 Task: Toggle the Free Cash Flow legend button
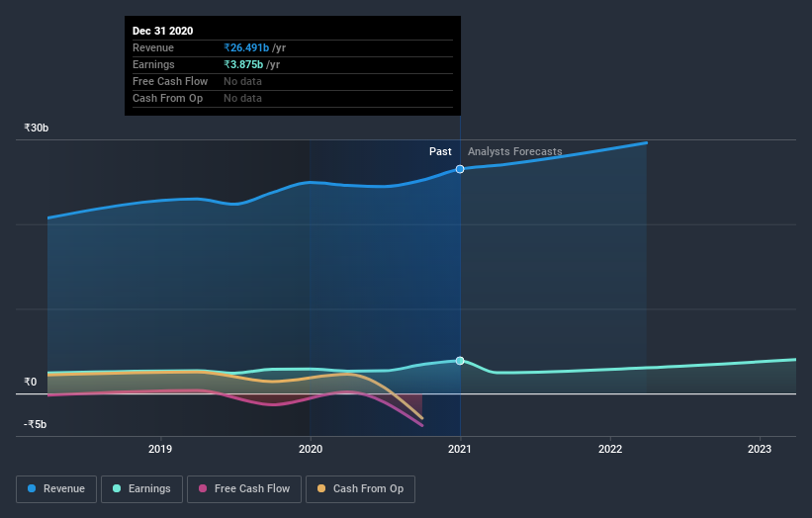[244, 489]
